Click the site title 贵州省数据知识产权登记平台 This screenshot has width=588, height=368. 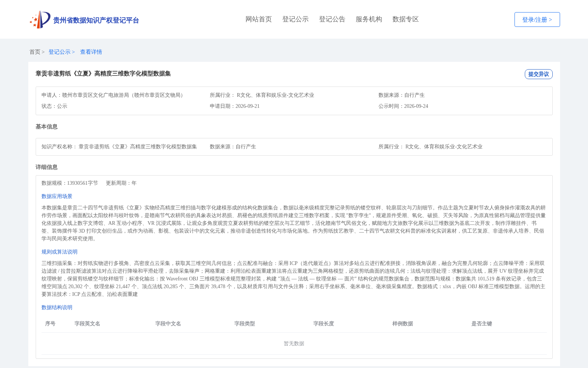[x=96, y=20]
